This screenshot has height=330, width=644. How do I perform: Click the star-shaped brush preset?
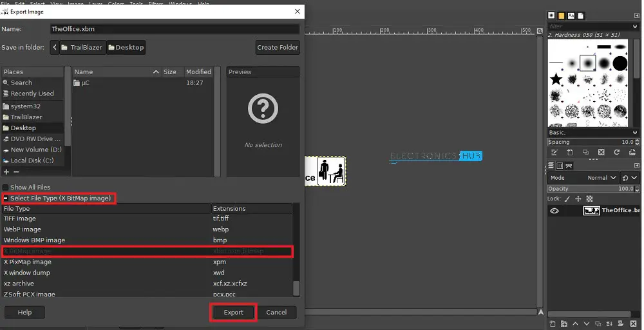coord(556,79)
